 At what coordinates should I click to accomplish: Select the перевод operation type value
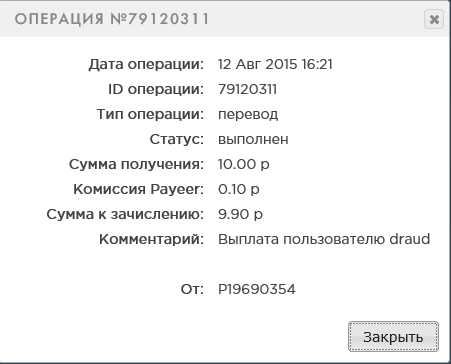[248, 114]
